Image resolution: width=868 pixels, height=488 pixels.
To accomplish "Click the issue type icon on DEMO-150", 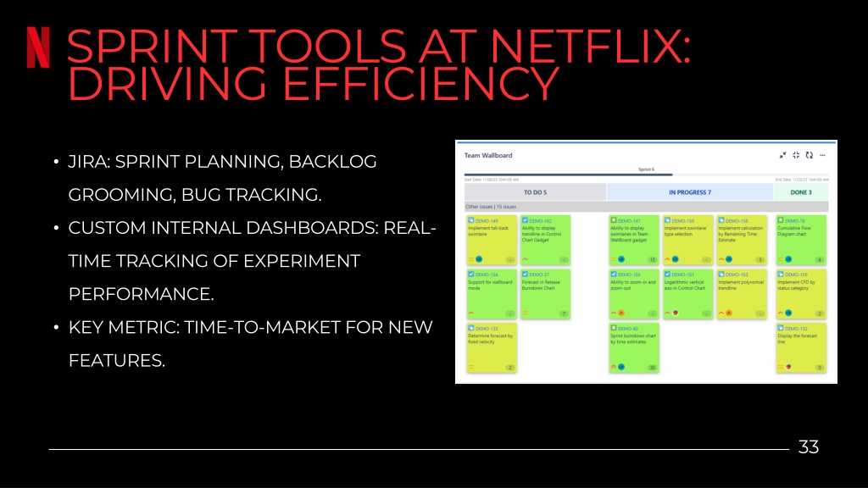I will coord(667,220).
